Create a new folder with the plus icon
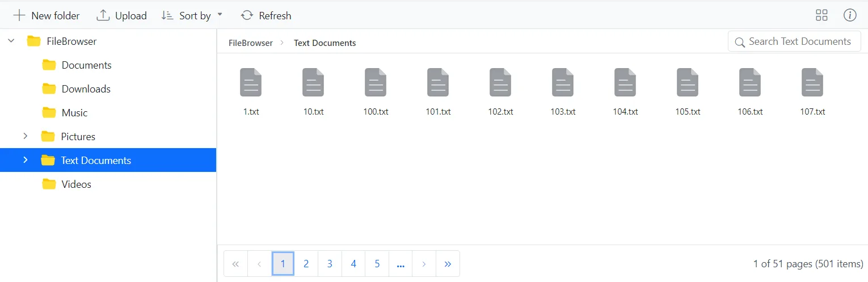 [19, 15]
